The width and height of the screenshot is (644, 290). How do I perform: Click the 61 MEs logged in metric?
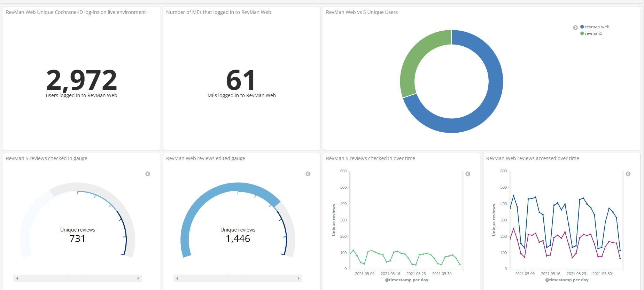(241, 80)
